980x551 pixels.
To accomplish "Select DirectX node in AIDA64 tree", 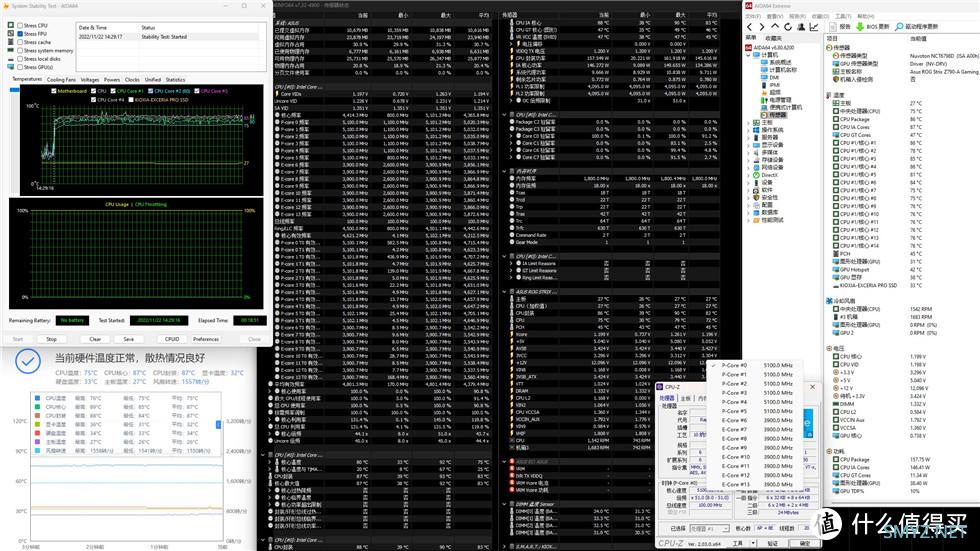I will pyautogui.click(x=765, y=175).
